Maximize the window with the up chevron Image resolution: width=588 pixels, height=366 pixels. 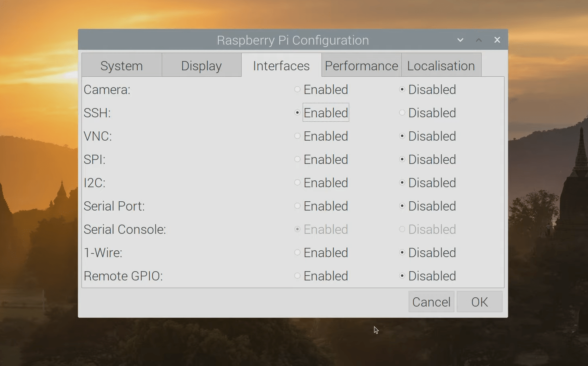pos(479,40)
